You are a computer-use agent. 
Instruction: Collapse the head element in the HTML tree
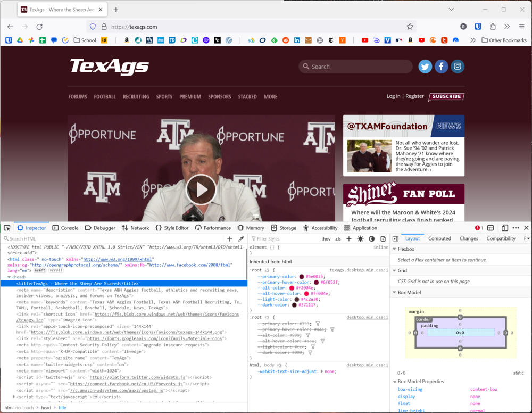9,277
